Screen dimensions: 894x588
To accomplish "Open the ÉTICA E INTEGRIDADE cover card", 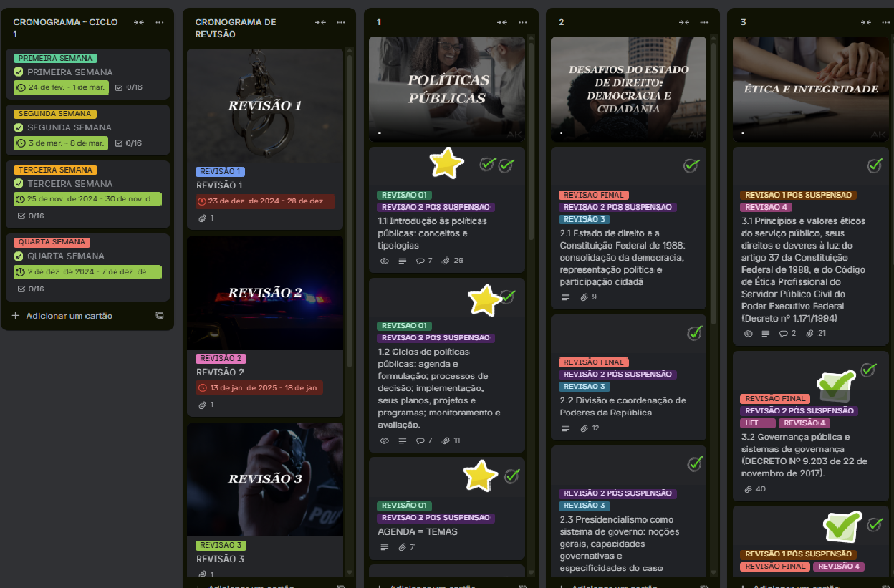I will [811, 89].
